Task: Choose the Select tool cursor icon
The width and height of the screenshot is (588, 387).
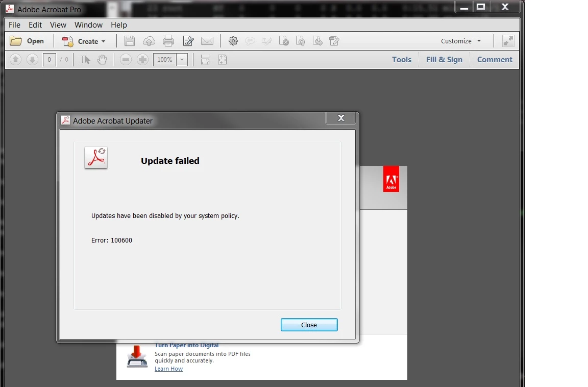Action: pos(86,60)
